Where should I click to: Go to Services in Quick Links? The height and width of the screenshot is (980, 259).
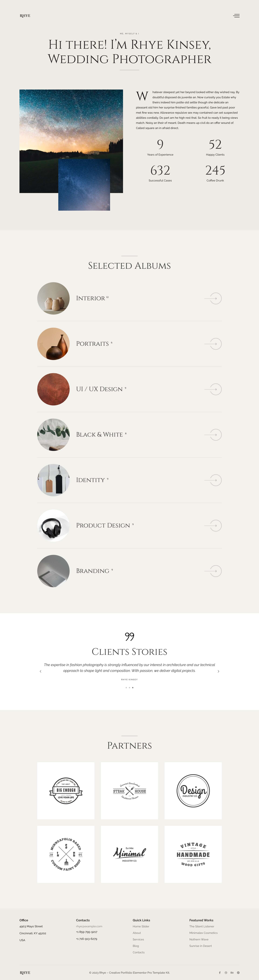click(x=138, y=939)
